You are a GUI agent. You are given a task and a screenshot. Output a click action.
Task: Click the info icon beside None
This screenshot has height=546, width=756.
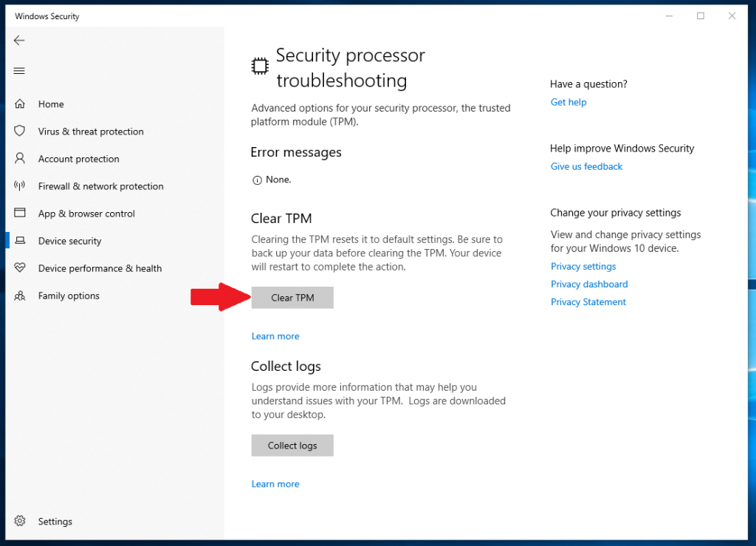[x=257, y=180]
